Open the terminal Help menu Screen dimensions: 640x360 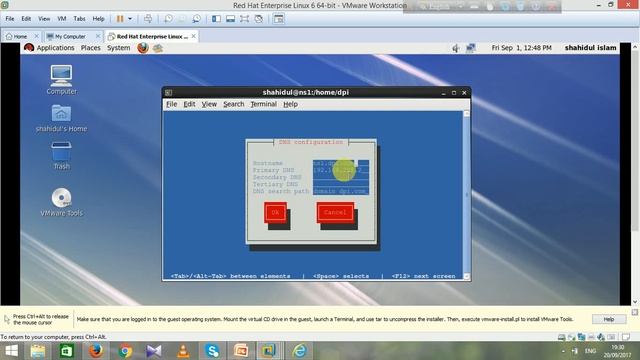point(290,104)
